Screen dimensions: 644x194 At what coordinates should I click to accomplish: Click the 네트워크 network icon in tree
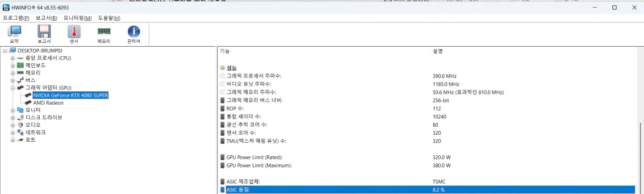[20, 132]
